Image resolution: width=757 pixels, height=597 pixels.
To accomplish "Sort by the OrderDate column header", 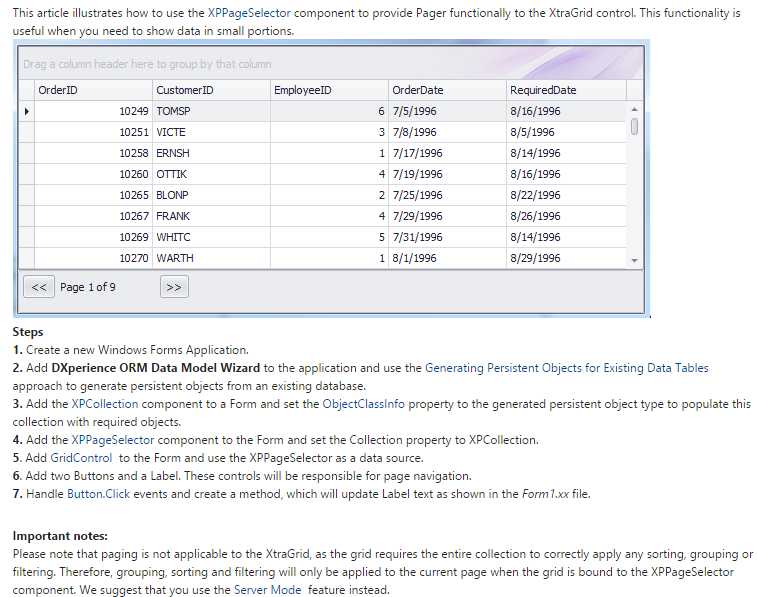I will click(448, 90).
